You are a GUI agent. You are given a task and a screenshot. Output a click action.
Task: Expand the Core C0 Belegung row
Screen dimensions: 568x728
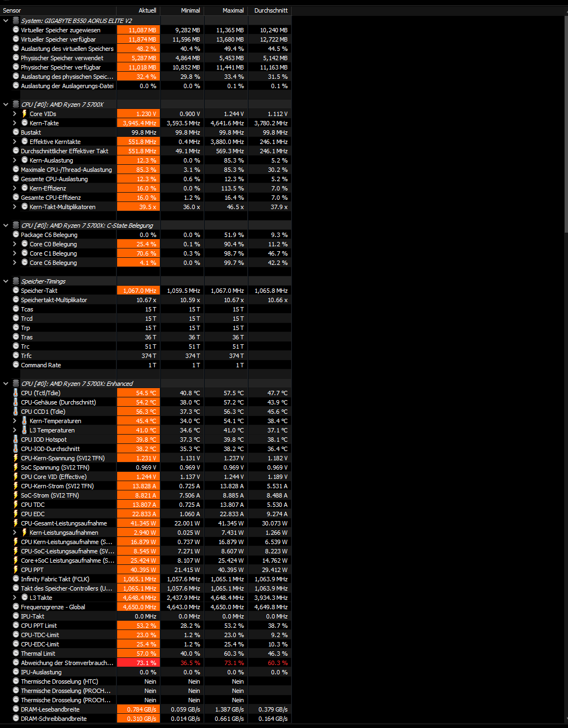(x=15, y=244)
